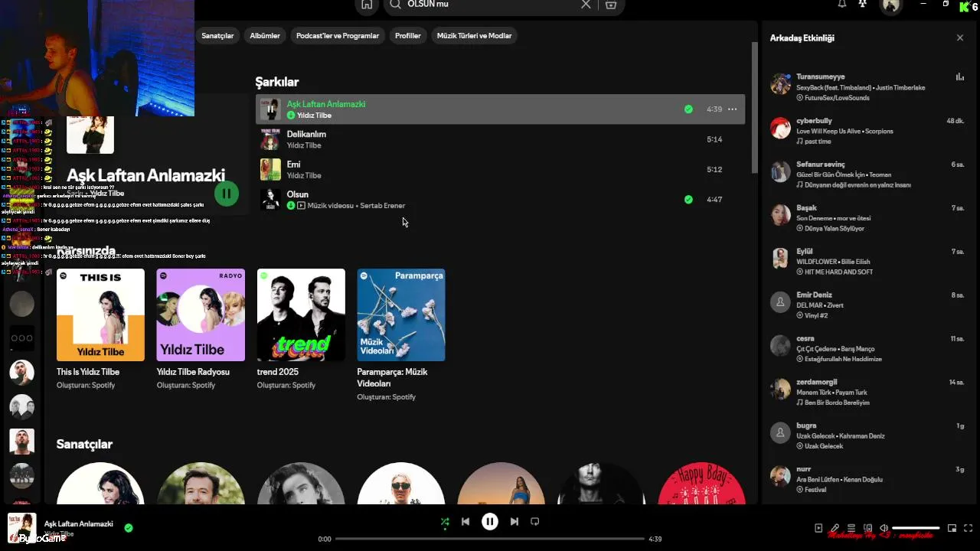Open nurr's friend avatar

(780, 477)
